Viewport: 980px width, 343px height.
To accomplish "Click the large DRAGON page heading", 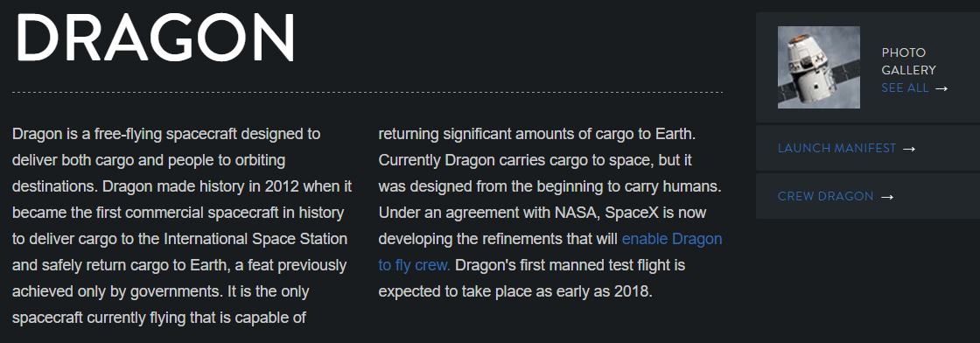I will (155, 37).
